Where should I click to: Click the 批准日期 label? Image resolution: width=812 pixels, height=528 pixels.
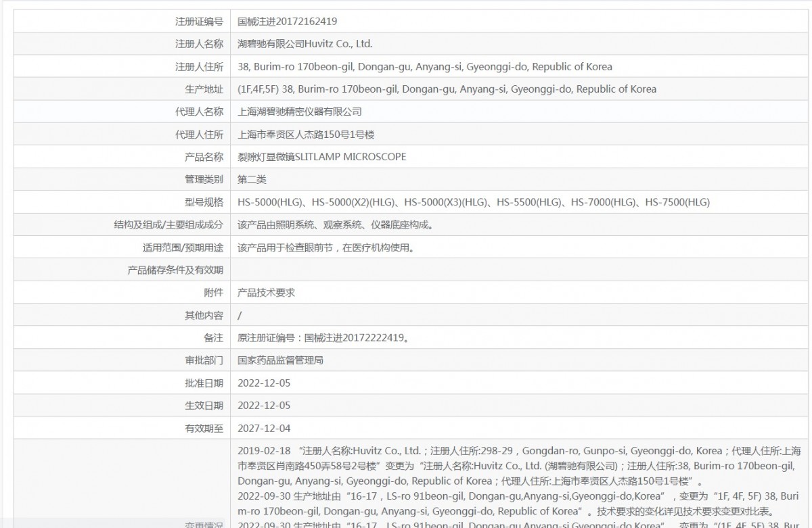(204, 383)
